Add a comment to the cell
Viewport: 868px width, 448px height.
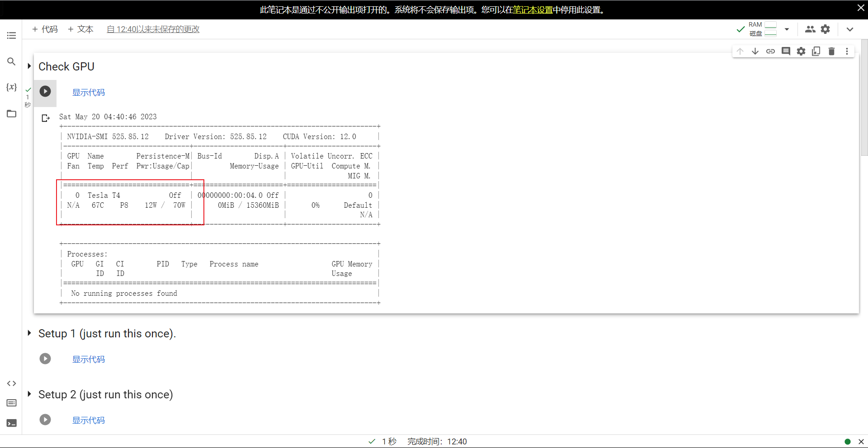tap(786, 51)
